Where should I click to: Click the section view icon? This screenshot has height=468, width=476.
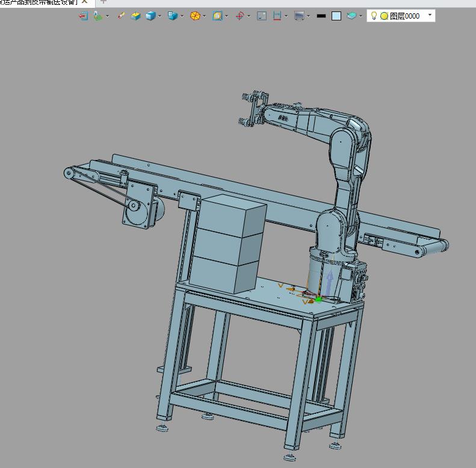point(217,16)
